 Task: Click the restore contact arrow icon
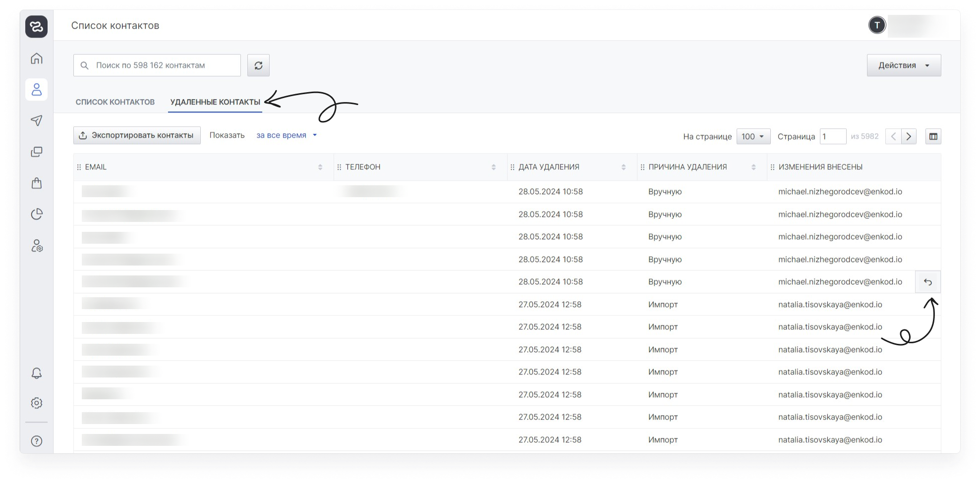tap(927, 282)
